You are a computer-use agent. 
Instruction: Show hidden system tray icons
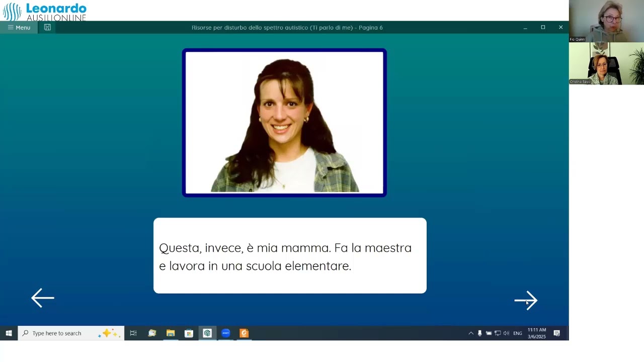(x=471, y=333)
